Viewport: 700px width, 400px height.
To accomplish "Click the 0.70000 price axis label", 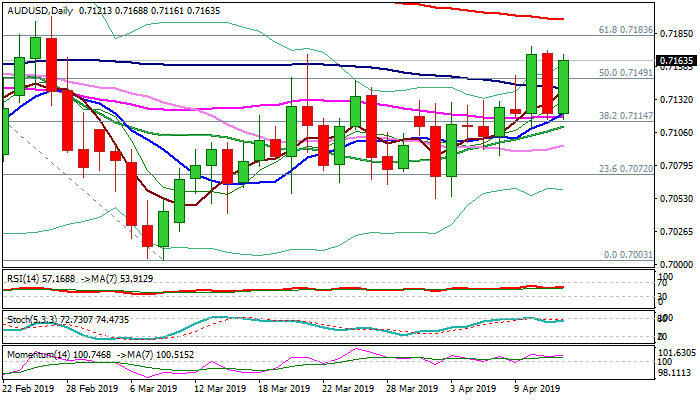I will (x=676, y=264).
